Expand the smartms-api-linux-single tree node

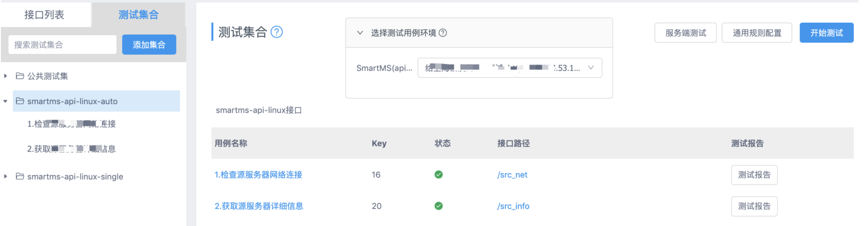point(5,177)
